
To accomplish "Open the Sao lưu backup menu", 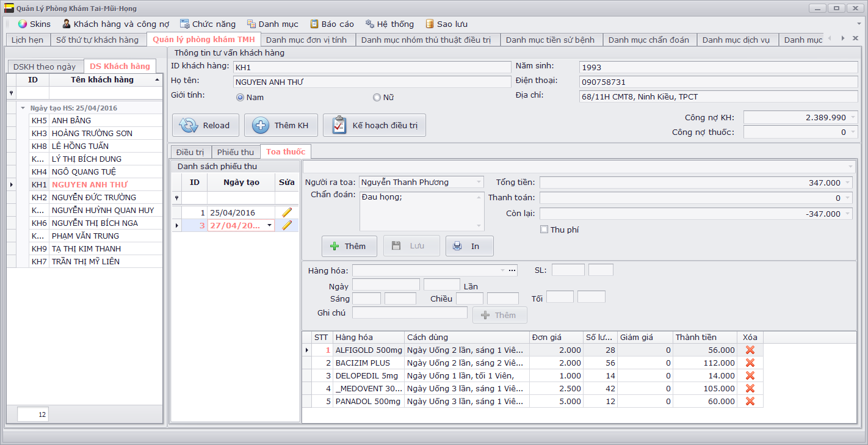I will [446, 24].
